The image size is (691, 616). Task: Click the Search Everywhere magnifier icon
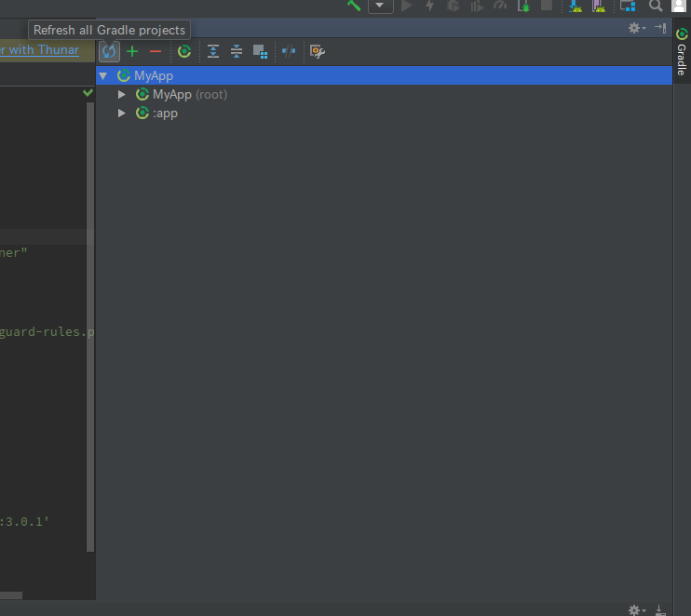click(x=656, y=6)
